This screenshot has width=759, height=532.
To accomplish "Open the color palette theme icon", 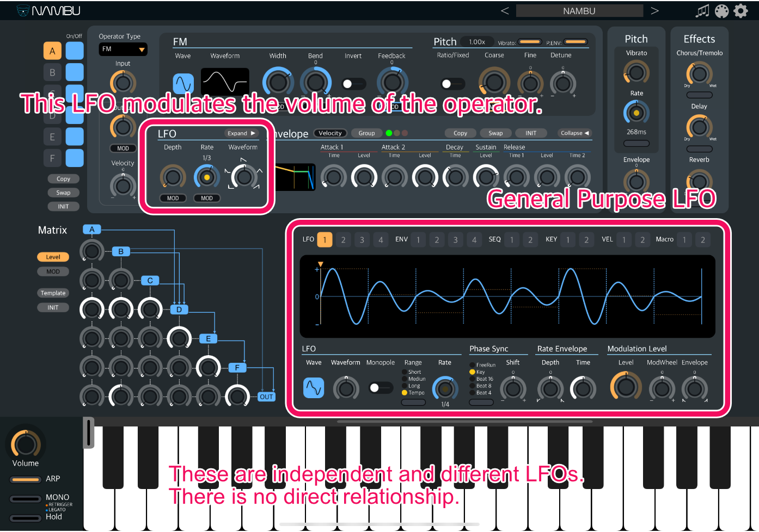I will (x=721, y=11).
